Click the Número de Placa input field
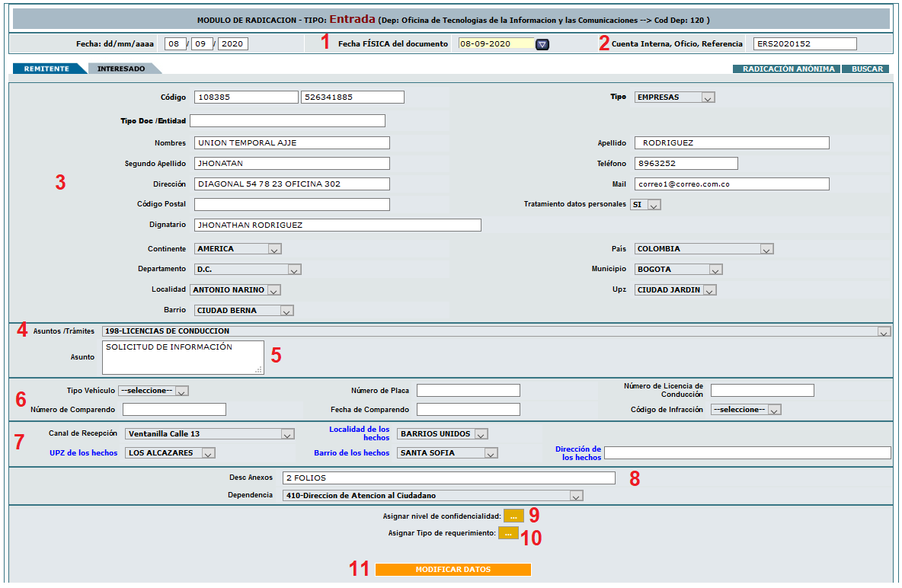The width and height of the screenshot is (902, 588). [x=468, y=391]
